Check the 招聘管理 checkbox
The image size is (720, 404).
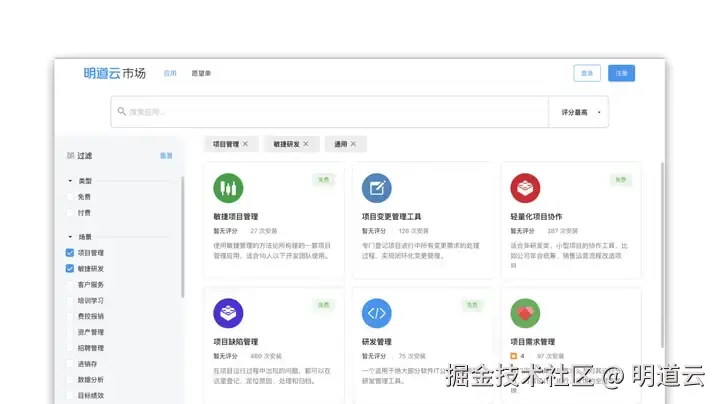coord(70,348)
